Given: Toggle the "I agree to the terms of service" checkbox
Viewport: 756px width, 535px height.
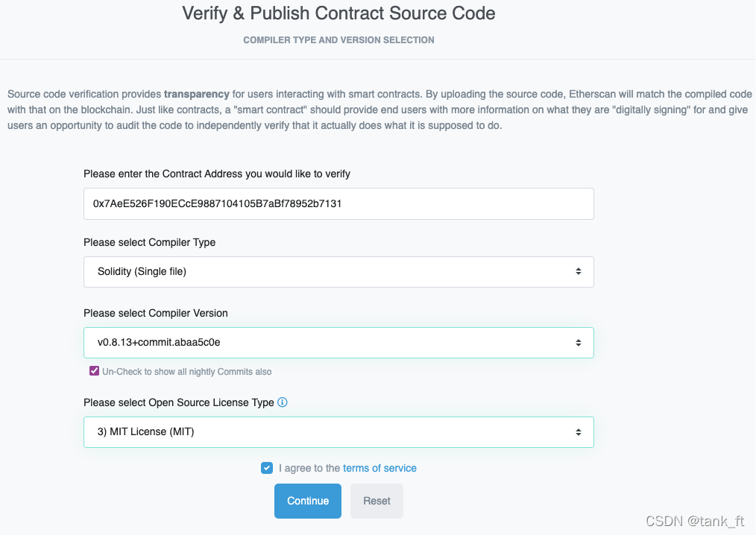Looking at the screenshot, I should click(267, 468).
